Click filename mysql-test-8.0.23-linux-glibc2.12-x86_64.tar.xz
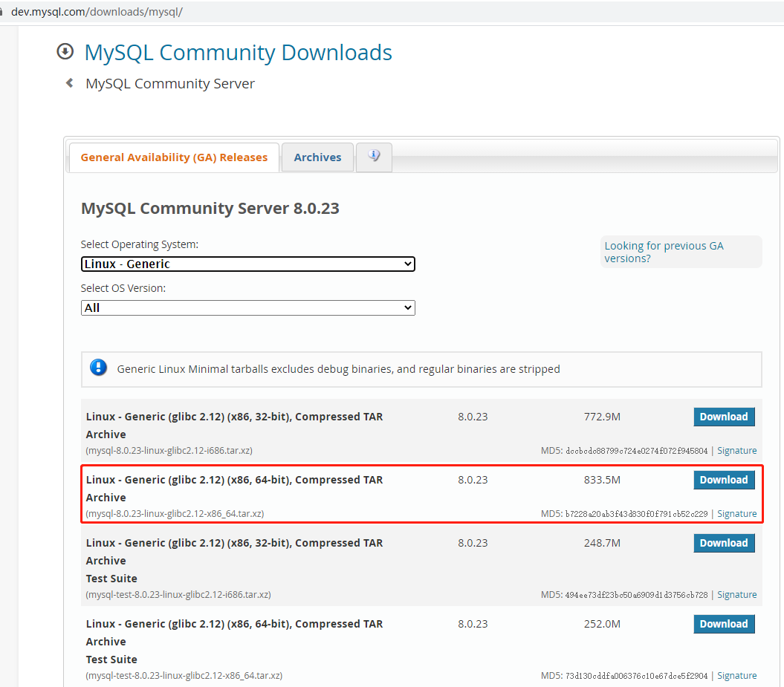 pyautogui.click(x=184, y=676)
